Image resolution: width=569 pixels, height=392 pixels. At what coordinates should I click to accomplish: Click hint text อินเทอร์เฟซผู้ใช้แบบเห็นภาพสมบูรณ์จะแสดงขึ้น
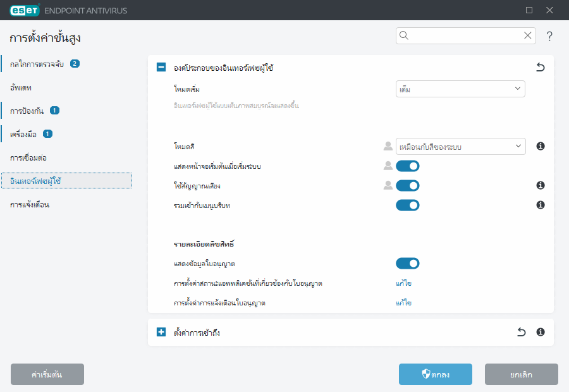coord(236,106)
